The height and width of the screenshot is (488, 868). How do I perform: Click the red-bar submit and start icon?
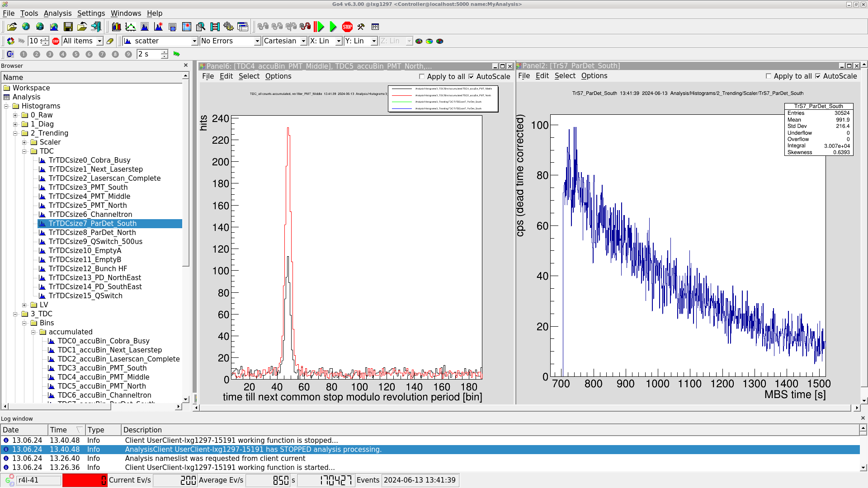[x=319, y=27]
